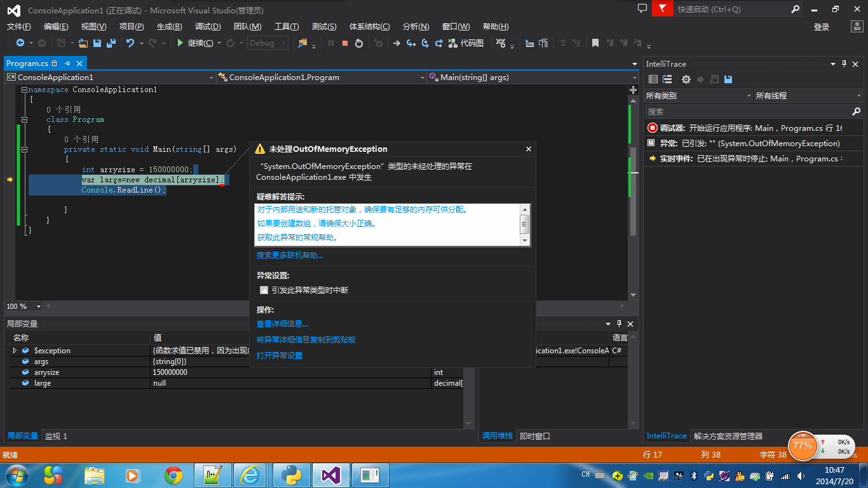
Task: Click the 快速启动 quick launch search box
Action: 738,10
